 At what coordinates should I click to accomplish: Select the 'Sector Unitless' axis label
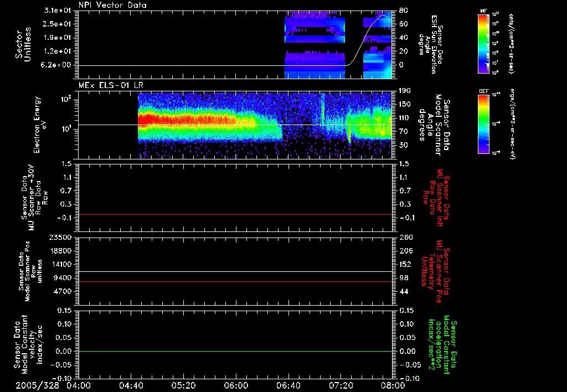[x=23, y=44]
